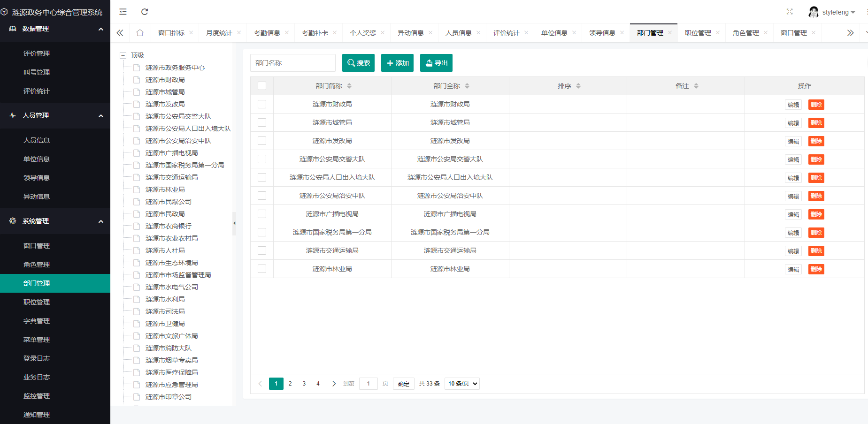The image size is (868, 424).
Task: Close the 角色管理 tab
Action: 766,33
